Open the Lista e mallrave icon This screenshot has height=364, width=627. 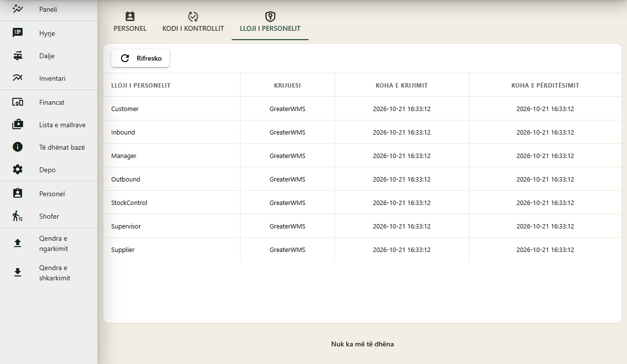coord(18,125)
